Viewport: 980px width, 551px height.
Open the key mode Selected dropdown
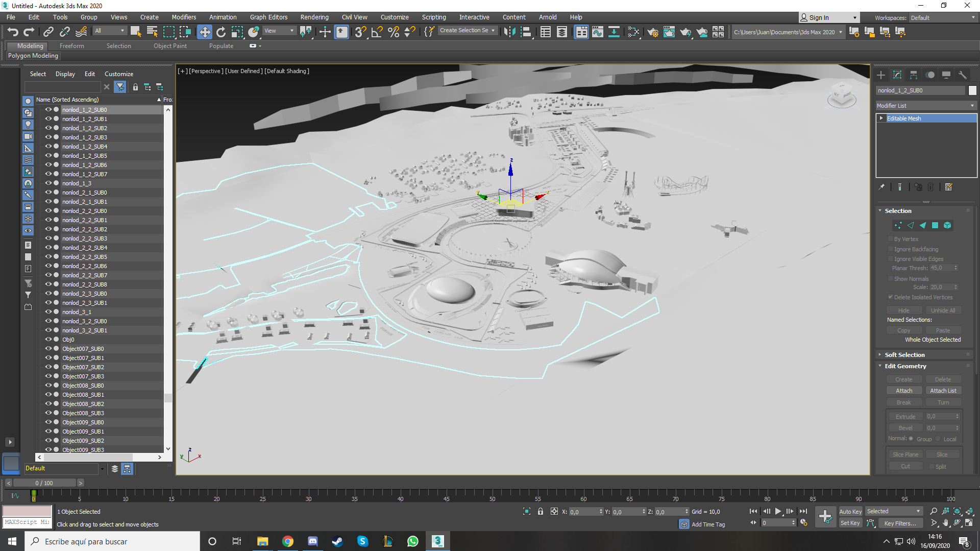click(x=894, y=512)
